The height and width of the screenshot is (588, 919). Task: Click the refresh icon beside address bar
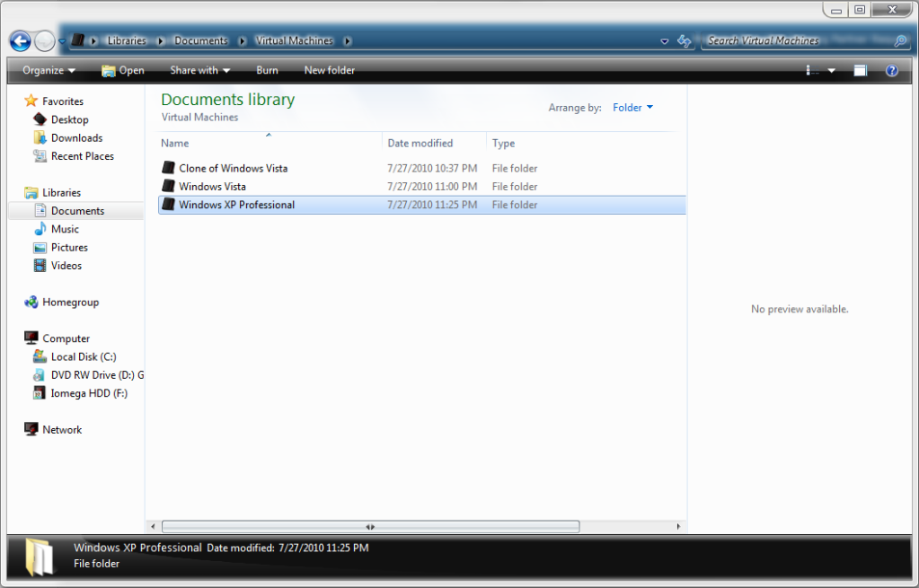(684, 41)
